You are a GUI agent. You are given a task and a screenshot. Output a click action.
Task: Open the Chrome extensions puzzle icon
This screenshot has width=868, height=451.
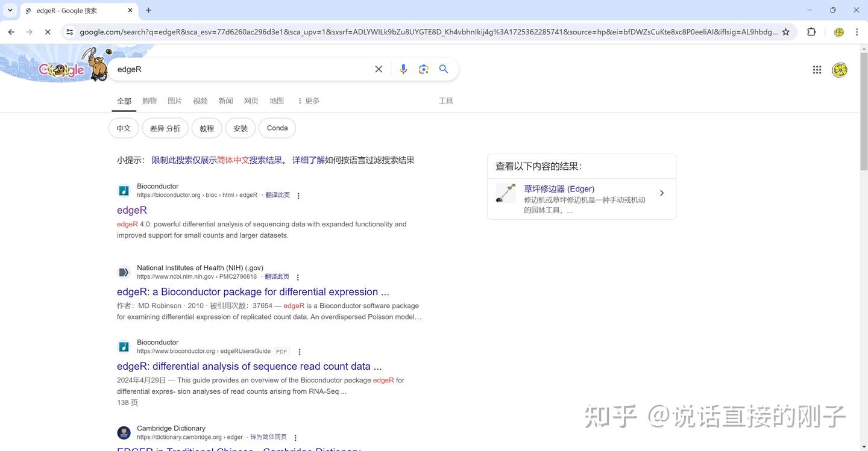(811, 32)
